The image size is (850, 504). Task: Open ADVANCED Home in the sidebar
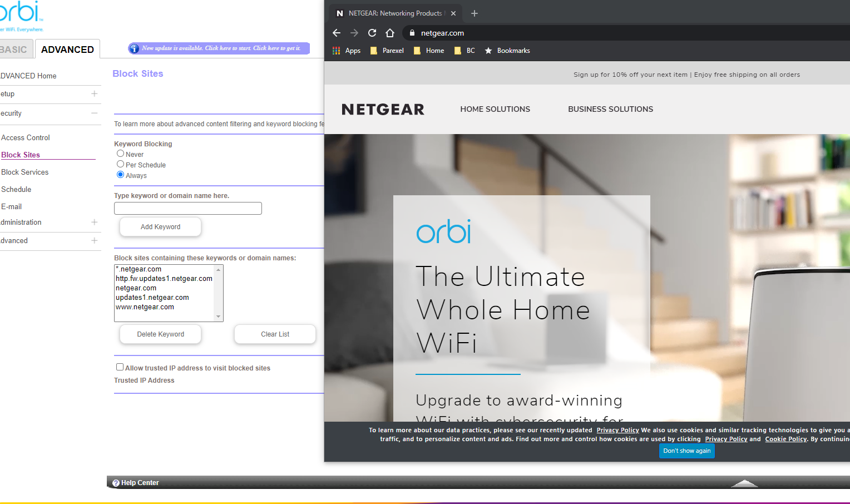point(28,76)
